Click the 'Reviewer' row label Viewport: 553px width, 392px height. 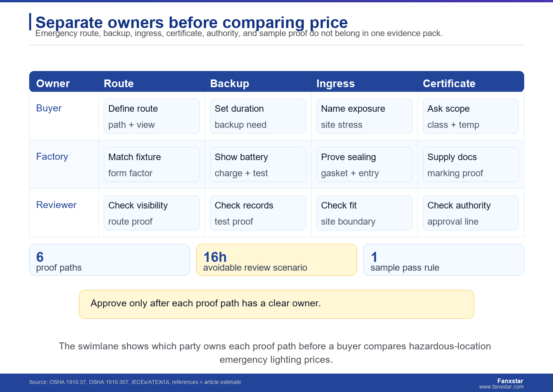click(x=56, y=205)
